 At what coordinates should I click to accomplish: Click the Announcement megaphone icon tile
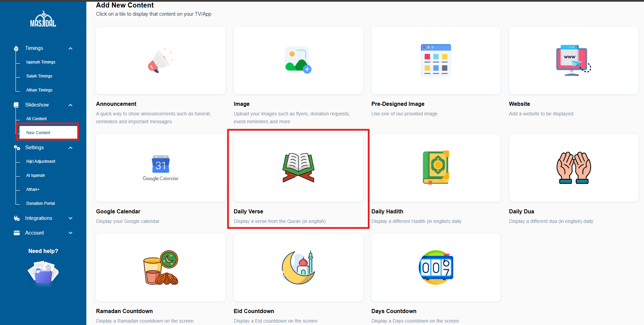[160, 60]
